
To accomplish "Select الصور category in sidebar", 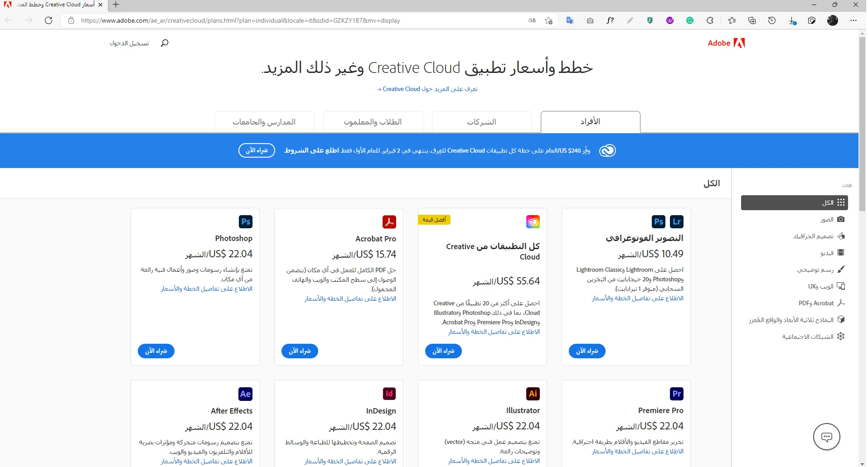I will coord(832,219).
